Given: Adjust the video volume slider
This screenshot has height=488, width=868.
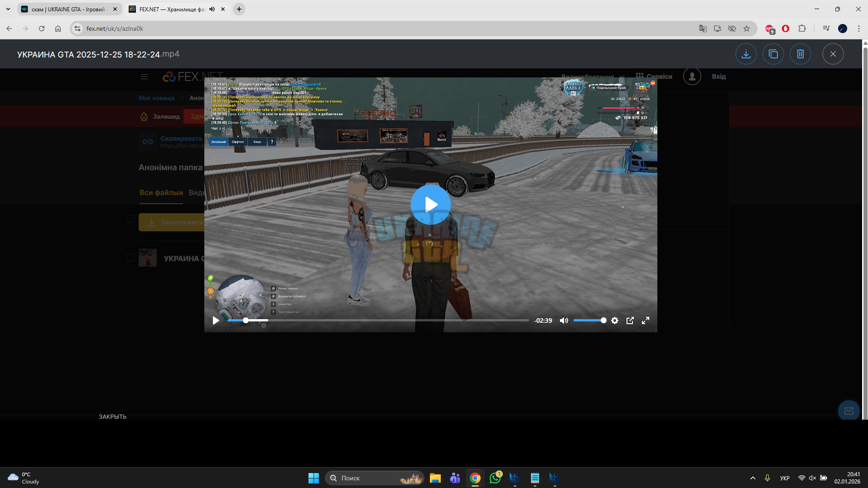Looking at the screenshot, I should click(590, 321).
